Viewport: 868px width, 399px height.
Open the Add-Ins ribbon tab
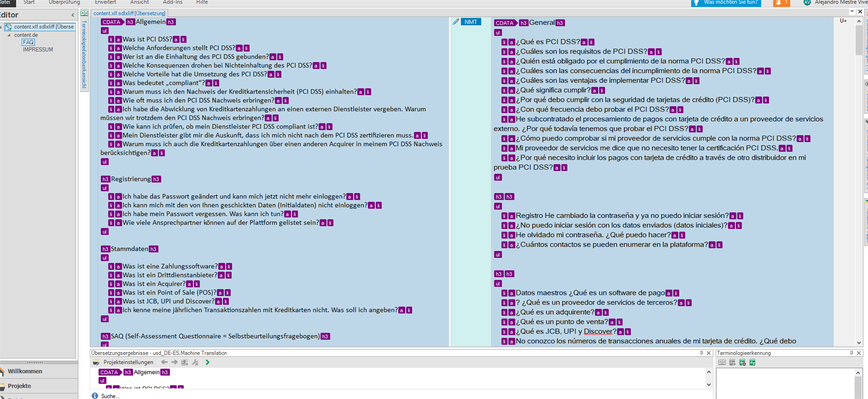click(173, 2)
